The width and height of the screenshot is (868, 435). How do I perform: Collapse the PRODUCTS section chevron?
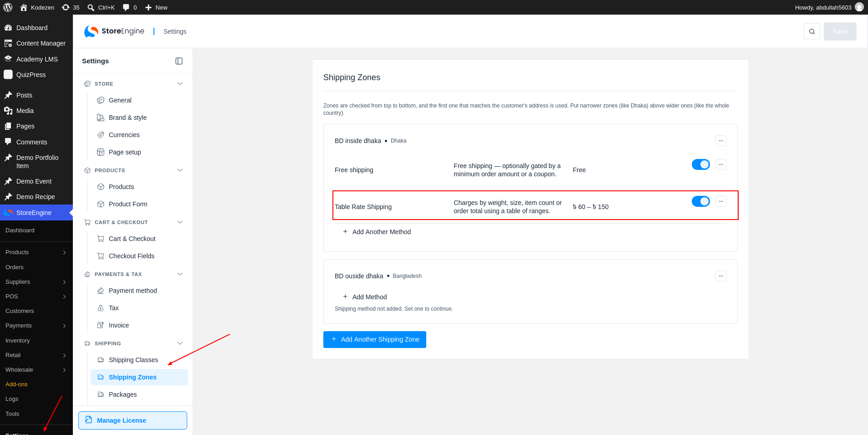click(180, 170)
